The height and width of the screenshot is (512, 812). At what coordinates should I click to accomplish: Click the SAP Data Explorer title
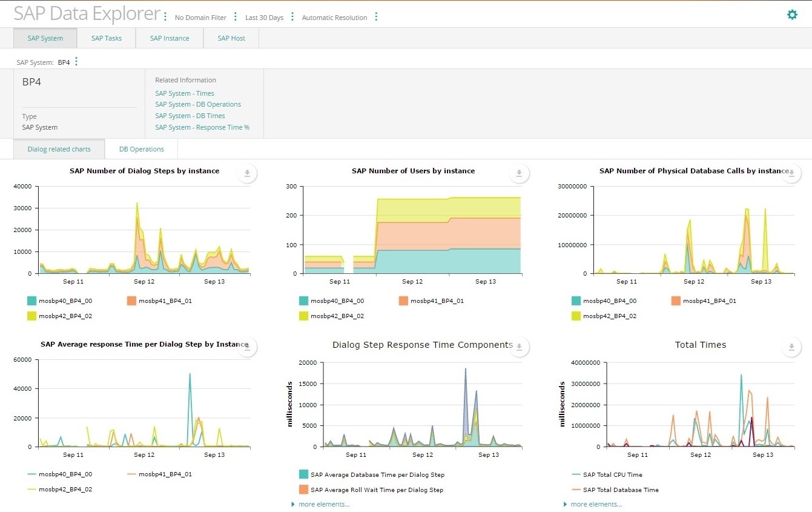tap(87, 14)
